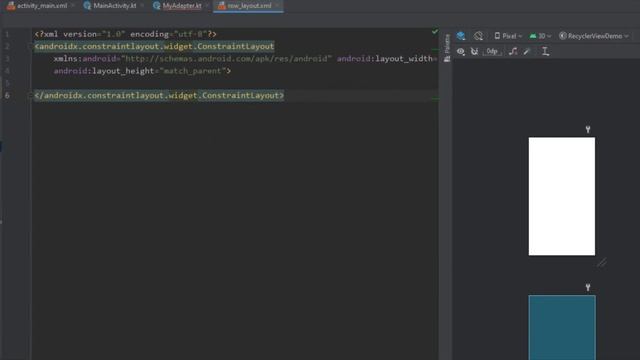640x360 pixels.
Task: Click the xmlns:android attribute text
Action: [x=85, y=59]
